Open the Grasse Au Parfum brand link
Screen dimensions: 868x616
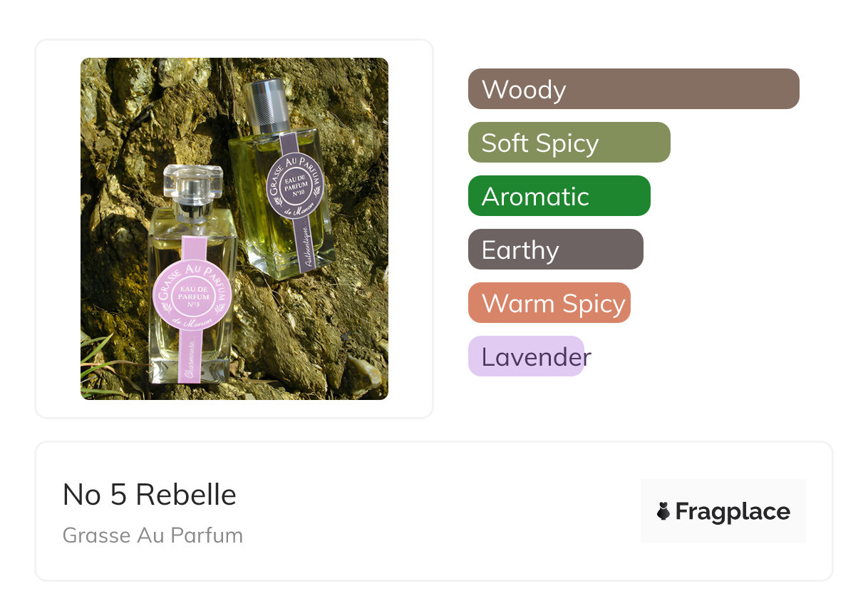click(x=153, y=535)
